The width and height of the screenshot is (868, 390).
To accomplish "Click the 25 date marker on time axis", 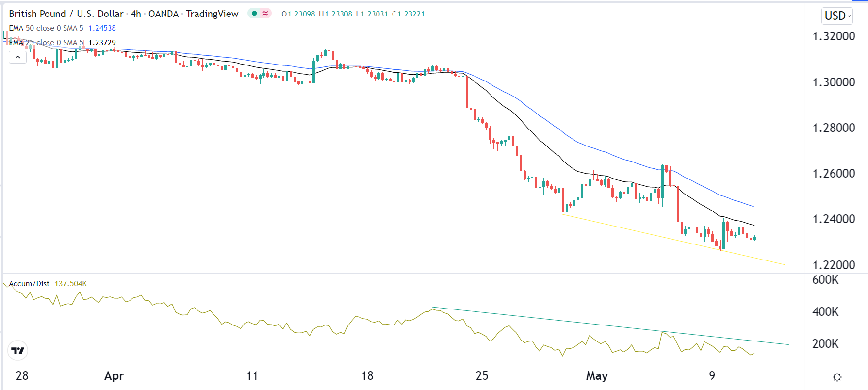I will tap(482, 376).
